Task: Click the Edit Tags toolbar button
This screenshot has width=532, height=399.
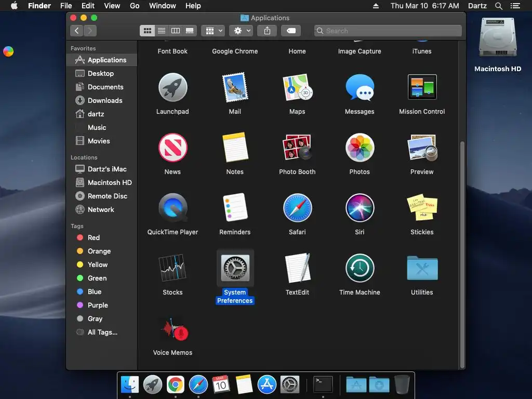Action: [x=291, y=31]
